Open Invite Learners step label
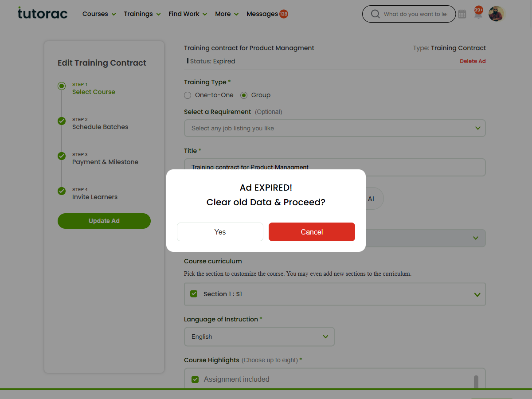This screenshot has height=399, width=532. [x=95, y=197]
